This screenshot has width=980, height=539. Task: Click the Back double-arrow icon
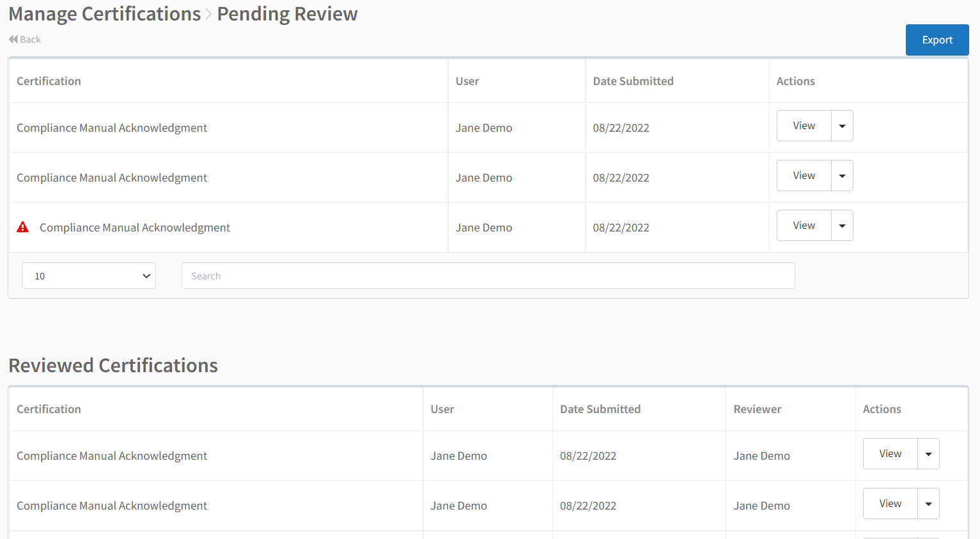click(x=13, y=40)
